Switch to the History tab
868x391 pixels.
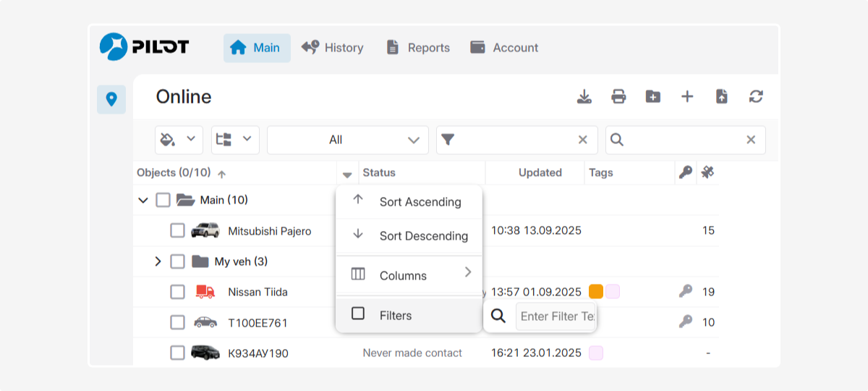(x=333, y=48)
